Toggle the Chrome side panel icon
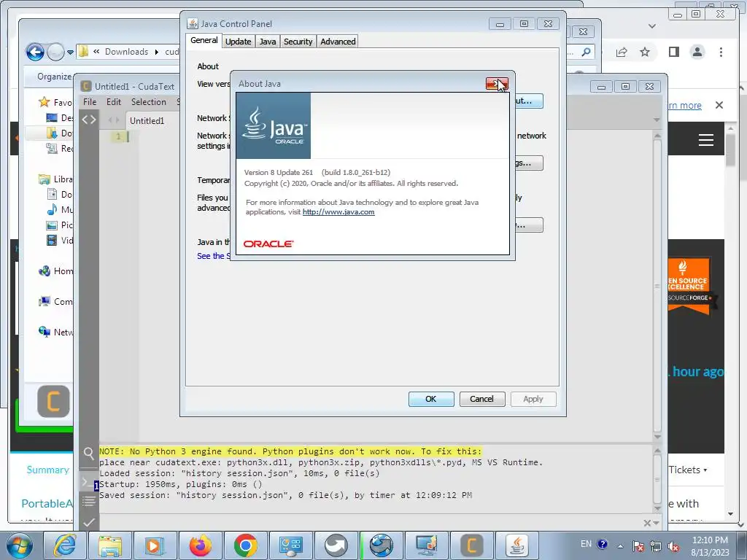The height and width of the screenshot is (560, 747). (x=673, y=52)
